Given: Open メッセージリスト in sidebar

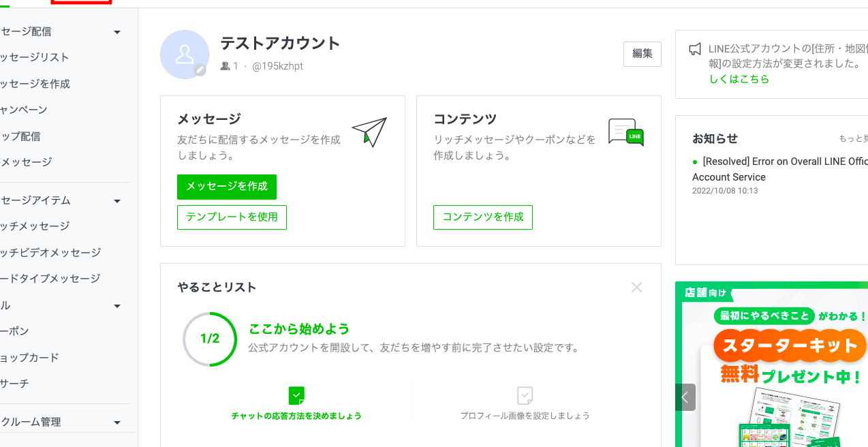Looking at the screenshot, I should (35, 57).
